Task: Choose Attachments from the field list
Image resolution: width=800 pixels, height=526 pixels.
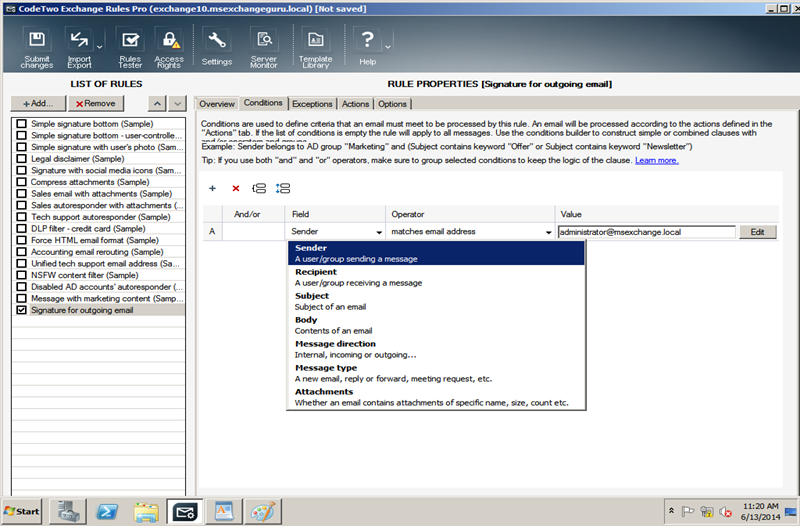Action: coord(436,397)
